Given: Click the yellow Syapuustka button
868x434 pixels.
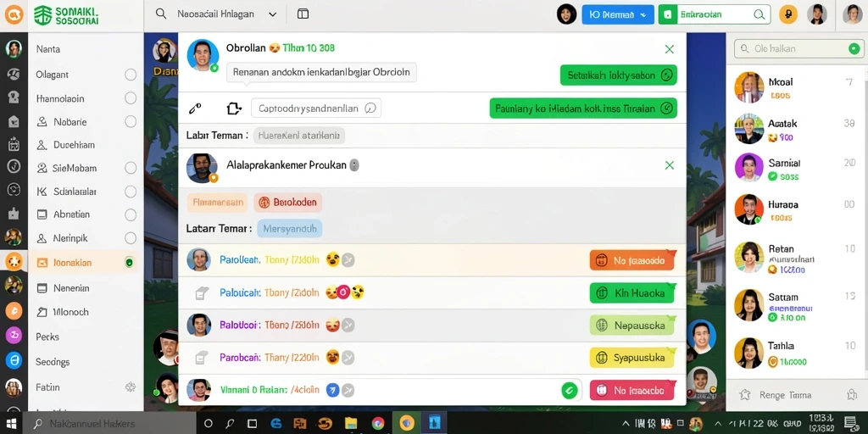Looking at the screenshot, I should click(632, 358).
